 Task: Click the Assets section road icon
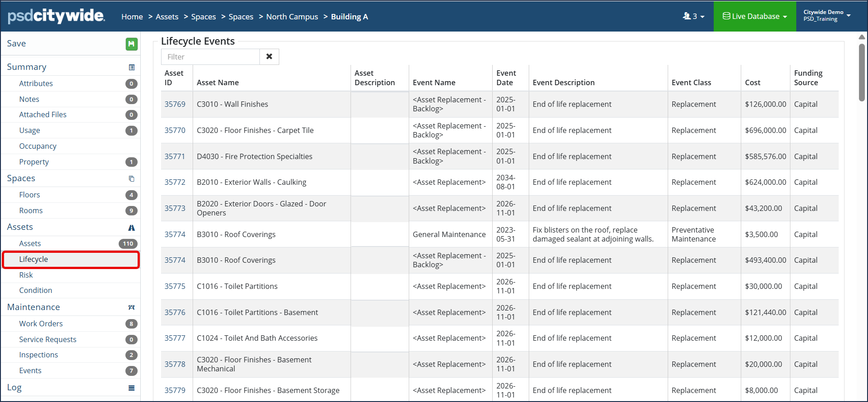coord(132,228)
